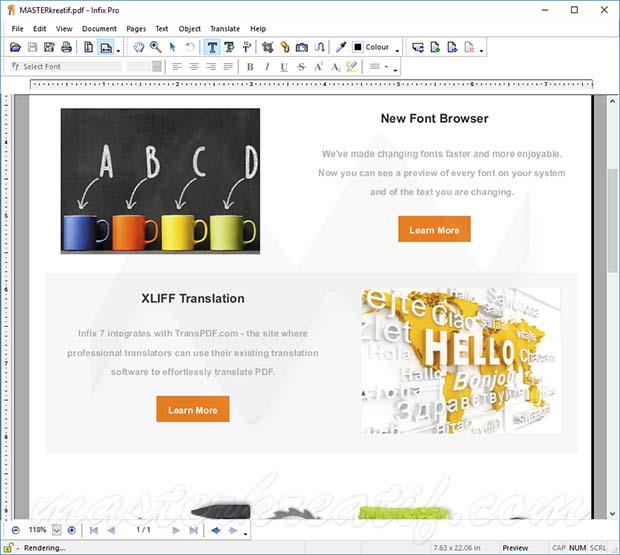The height and width of the screenshot is (555, 620).
Task: Click the black Colour swatch
Action: 357,47
